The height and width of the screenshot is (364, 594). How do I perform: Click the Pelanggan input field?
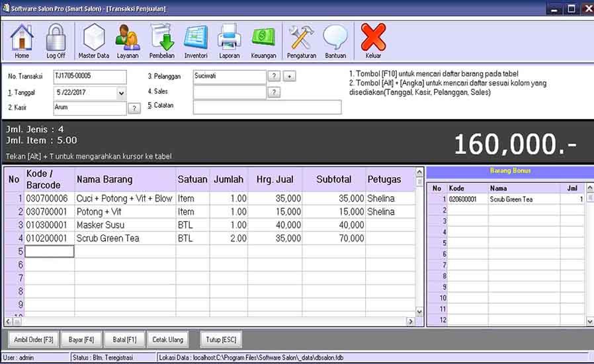[230, 77]
